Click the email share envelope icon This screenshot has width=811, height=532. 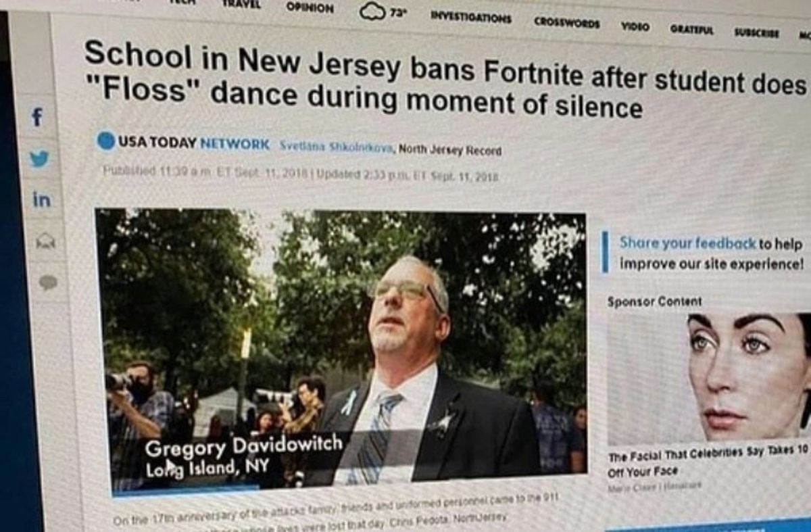(46, 241)
